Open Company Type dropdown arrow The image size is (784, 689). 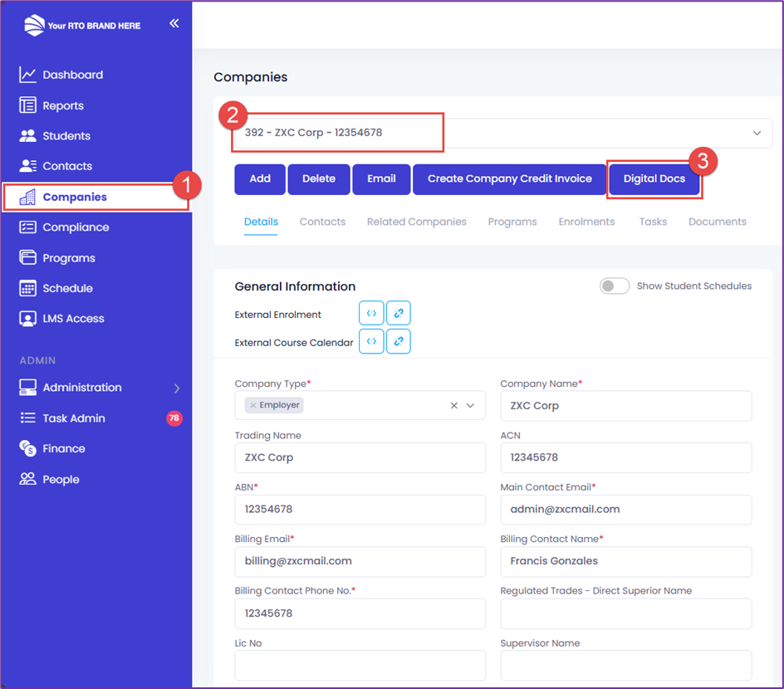(x=470, y=406)
